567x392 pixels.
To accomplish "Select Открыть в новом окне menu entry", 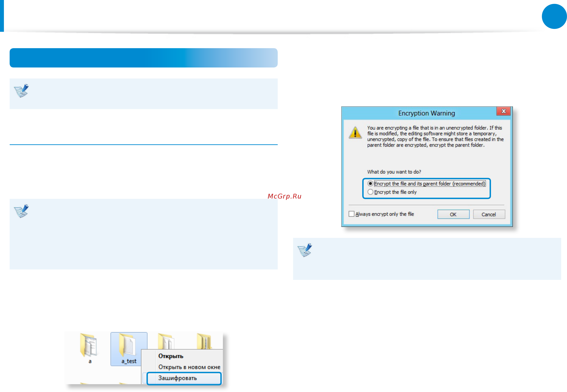I will (x=189, y=367).
